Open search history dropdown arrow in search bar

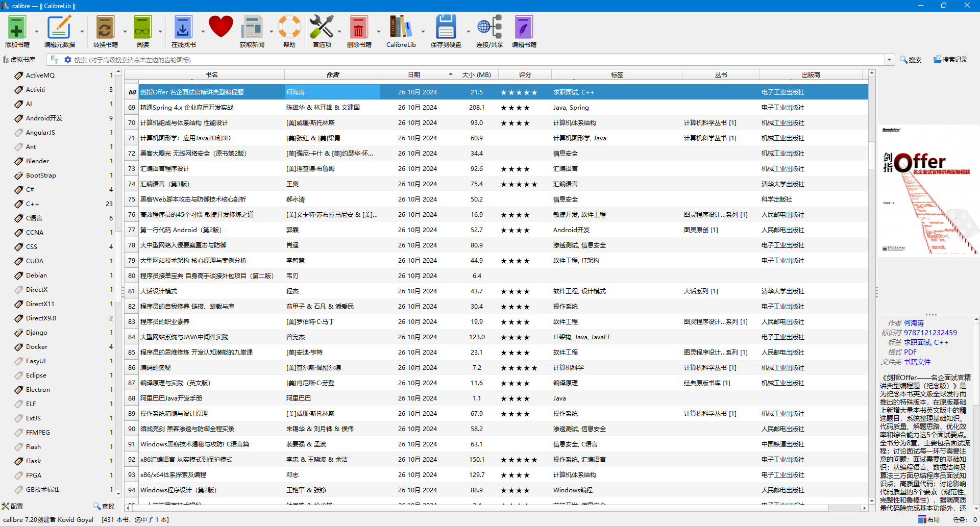[x=889, y=60]
